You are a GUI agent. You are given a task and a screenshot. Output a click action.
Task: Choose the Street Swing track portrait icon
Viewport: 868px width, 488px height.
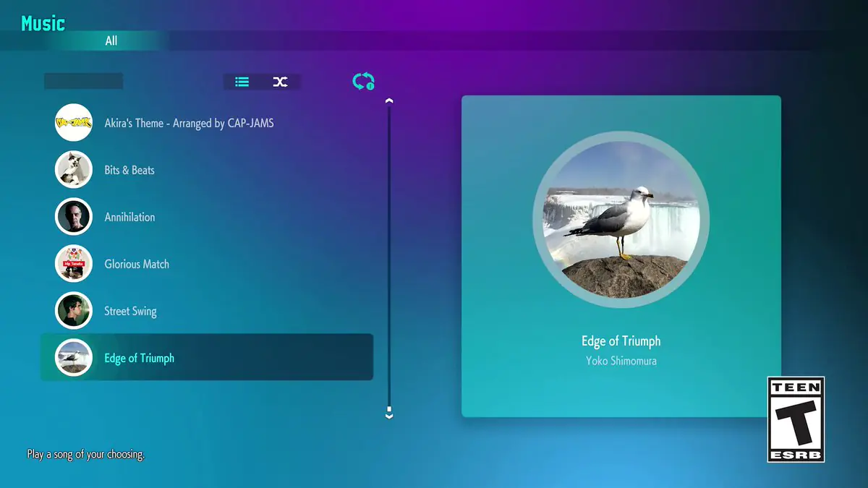pos(74,311)
